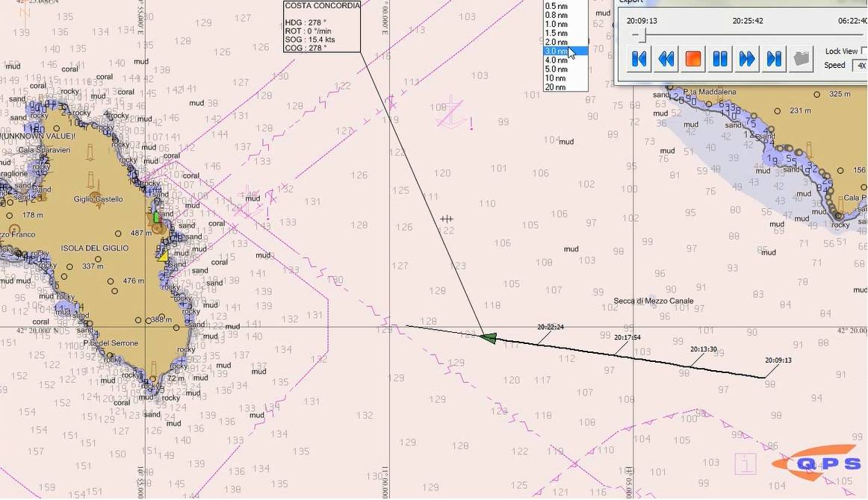This screenshot has width=868, height=500.
Task: Click the P.ta del Serrone label
Action: 111,343
